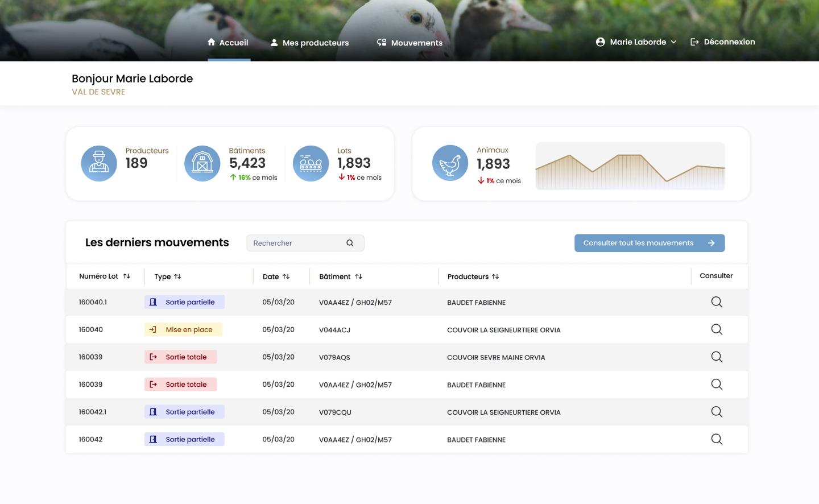Open the Mouvements navigation tab
819x504 pixels.
click(409, 43)
